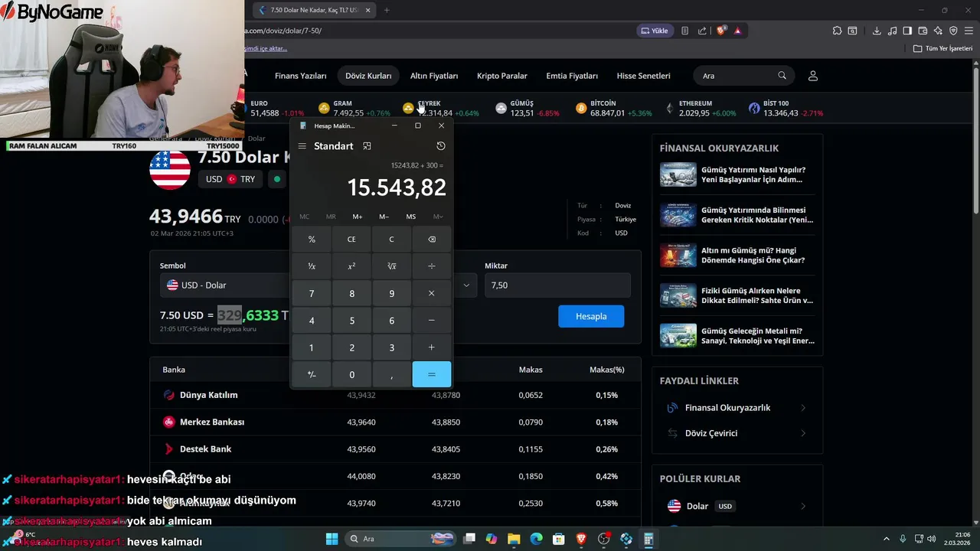Open the calculator history icon
Image resolution: width=980 pixels, height=551 pixels.
(x=441, y=146)
